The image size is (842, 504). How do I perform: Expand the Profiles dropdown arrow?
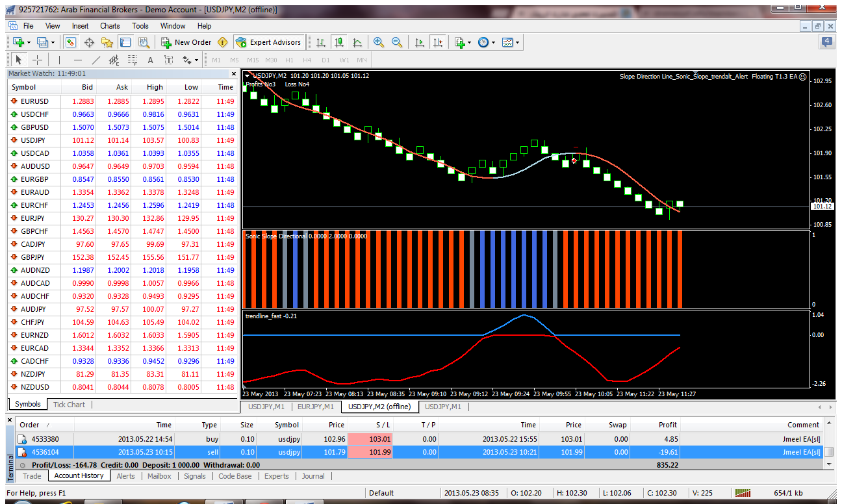(x=53, y=42)
